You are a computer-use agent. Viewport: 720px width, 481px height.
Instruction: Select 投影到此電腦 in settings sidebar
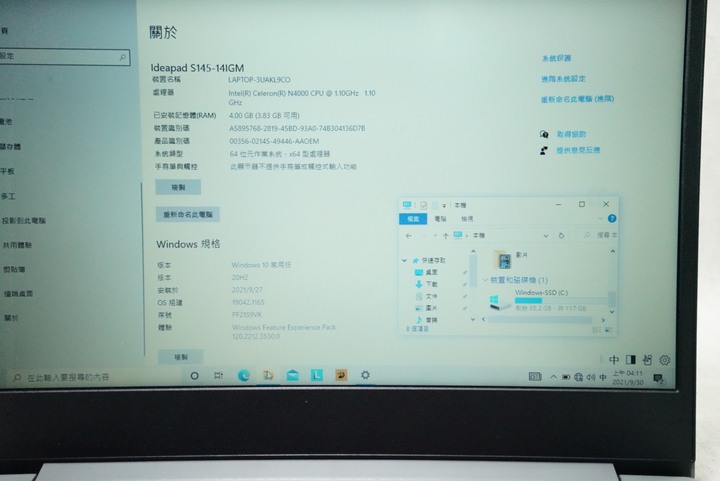coord(23,221)
